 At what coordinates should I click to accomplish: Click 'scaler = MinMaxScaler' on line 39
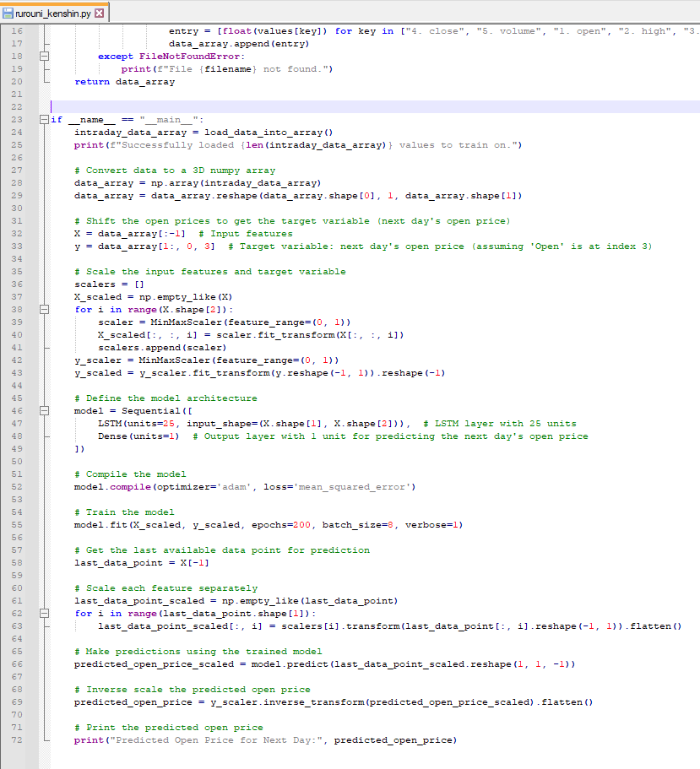(x=160, y=322)
